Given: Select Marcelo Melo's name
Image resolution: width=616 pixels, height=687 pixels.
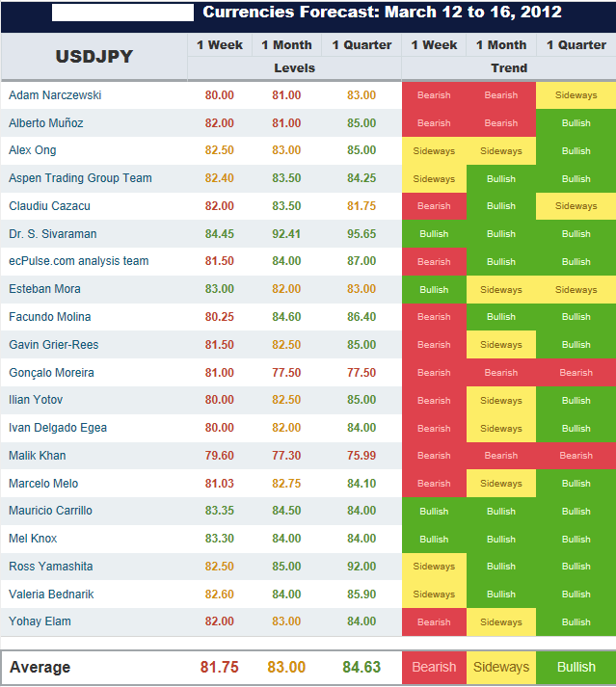Looking at the screenshot, I should tap(43, 484).
